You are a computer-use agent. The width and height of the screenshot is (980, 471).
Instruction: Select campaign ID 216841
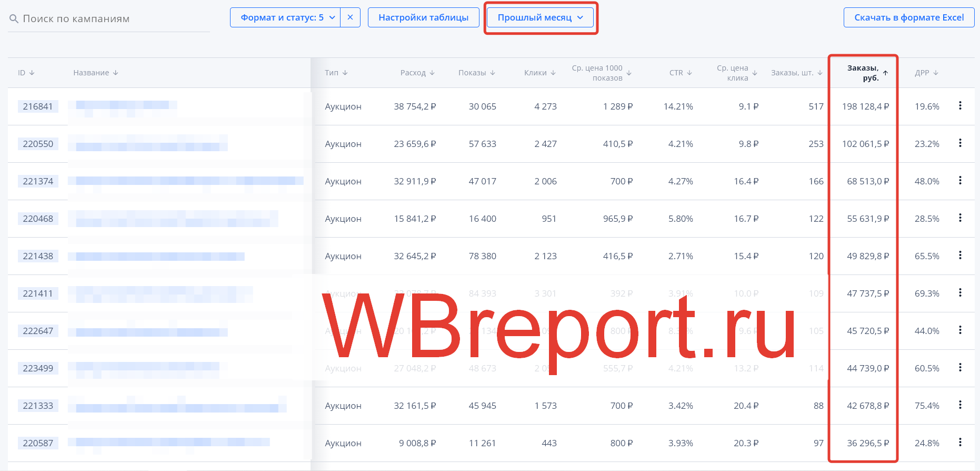38,106
